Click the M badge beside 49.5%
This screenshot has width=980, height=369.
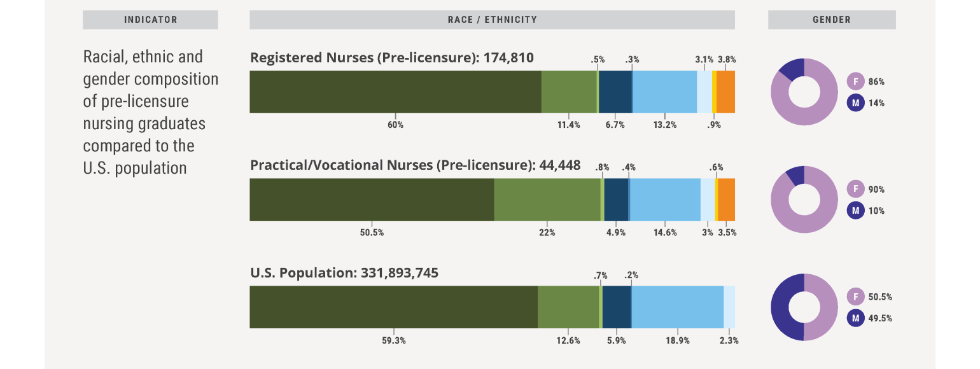[855, 317]
